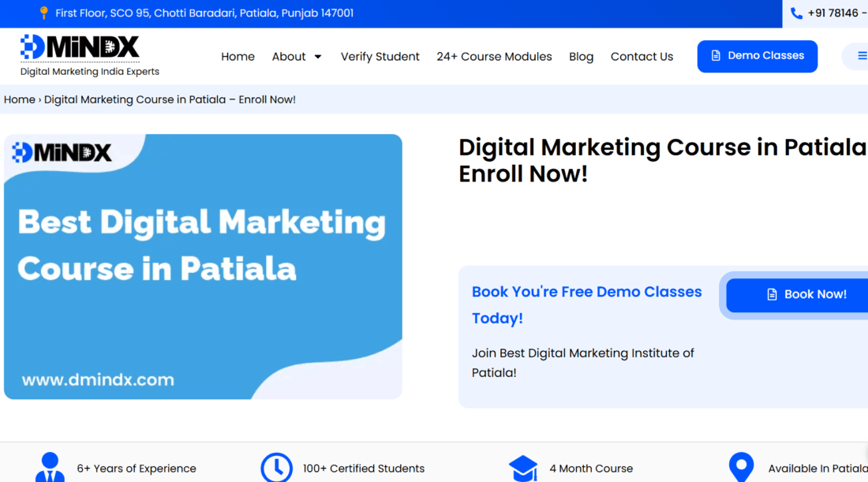Open the Contact Us page

click(642, 57)
